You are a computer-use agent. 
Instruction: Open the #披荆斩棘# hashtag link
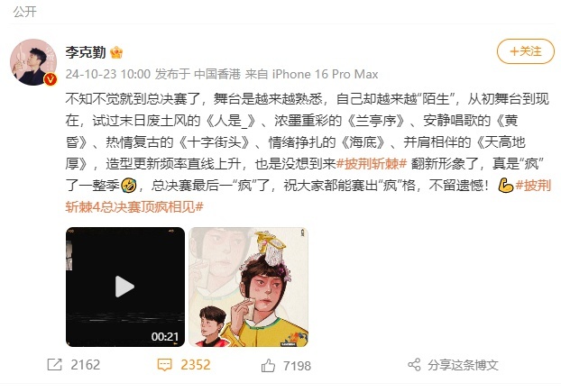[372, 164]
